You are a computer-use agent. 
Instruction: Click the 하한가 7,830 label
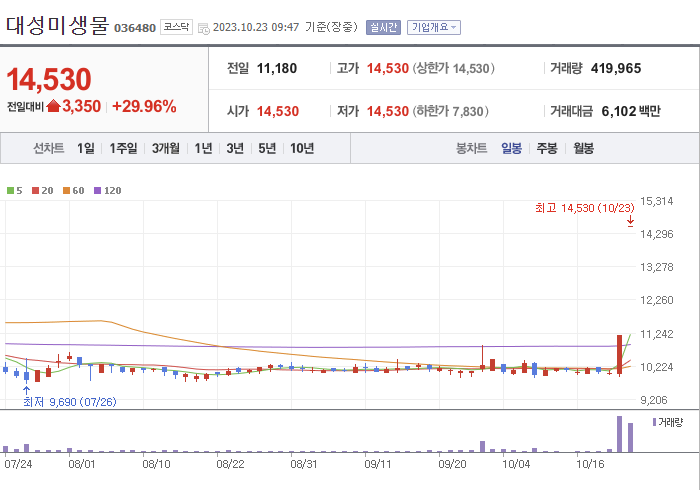pyautogui.click(x=450, y=111)
